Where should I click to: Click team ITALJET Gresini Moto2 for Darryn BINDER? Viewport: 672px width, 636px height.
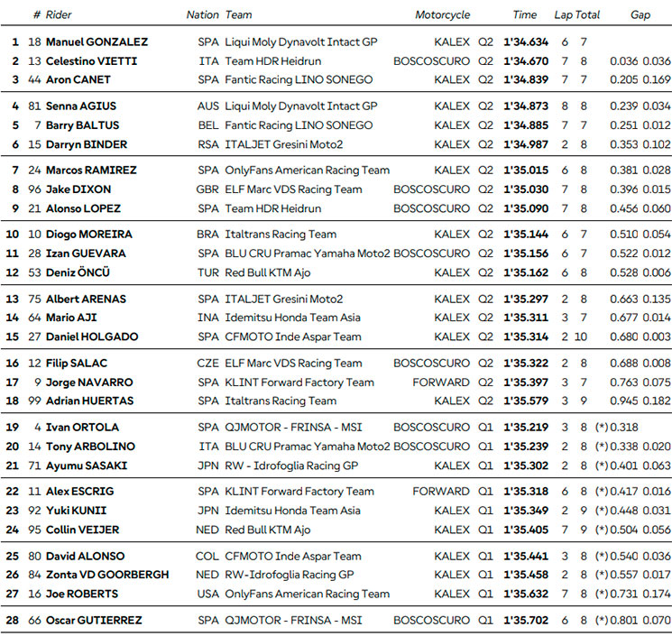(x=284, y=144)
